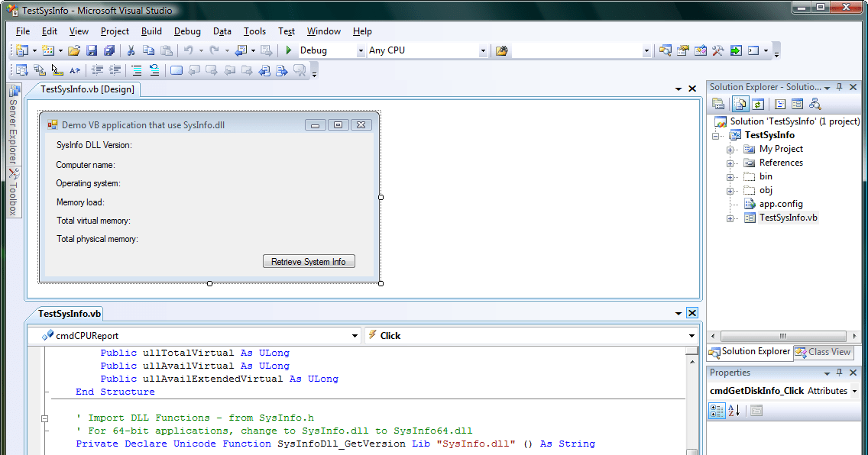The image size is (868, 455).
Task: Click the horizontal scrollbar below Solution Explorer
Action: (783, 335)
